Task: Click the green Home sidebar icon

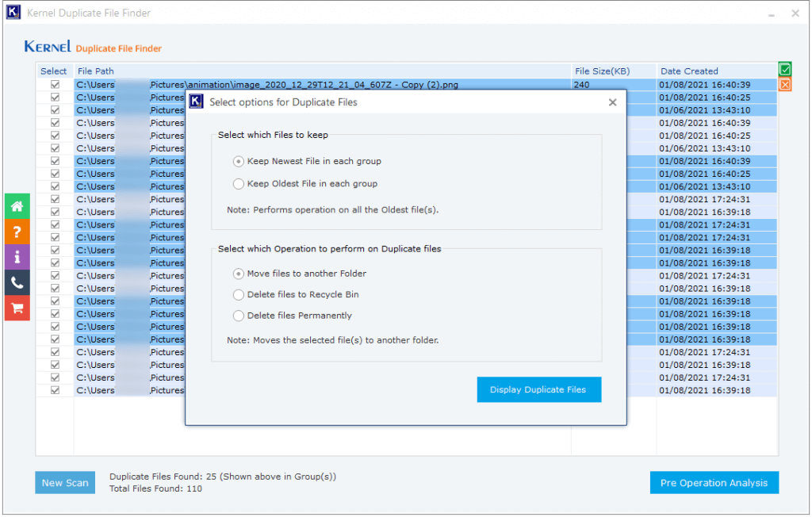Action: pos(17,206)
